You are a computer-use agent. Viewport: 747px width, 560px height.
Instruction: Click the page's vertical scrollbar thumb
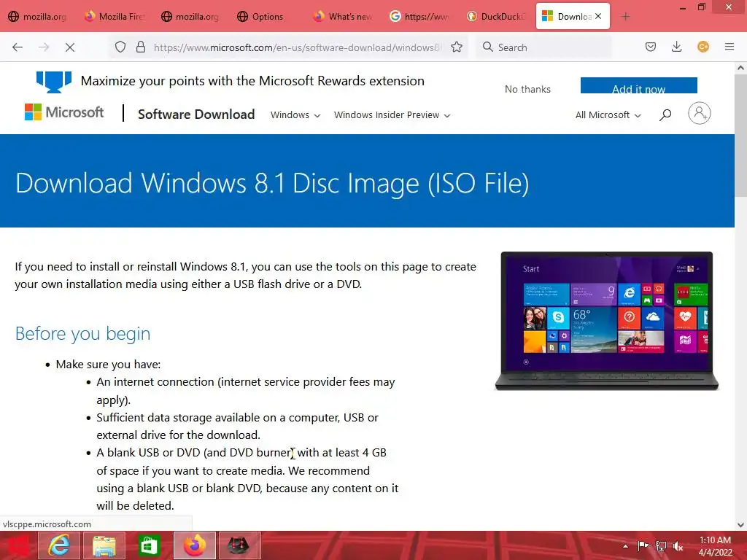pyautogui.click(x=741, y=136)
